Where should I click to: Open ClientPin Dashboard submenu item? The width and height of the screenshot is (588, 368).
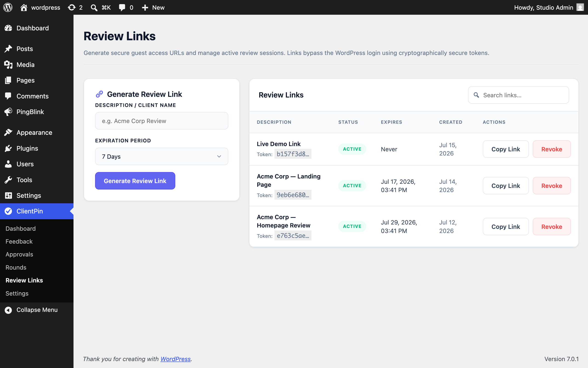point(21,228)
